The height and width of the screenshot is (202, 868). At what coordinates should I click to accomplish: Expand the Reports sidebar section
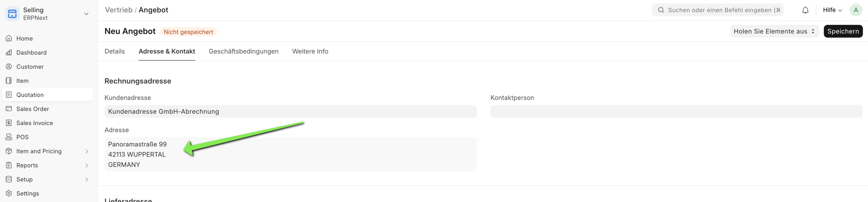(x=87, y=166)
